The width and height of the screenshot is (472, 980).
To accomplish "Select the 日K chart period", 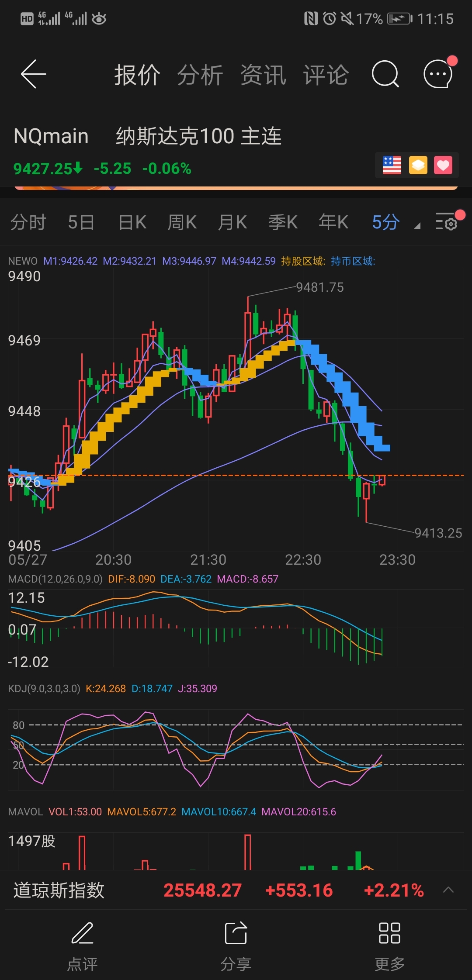I will coord(132,222).
